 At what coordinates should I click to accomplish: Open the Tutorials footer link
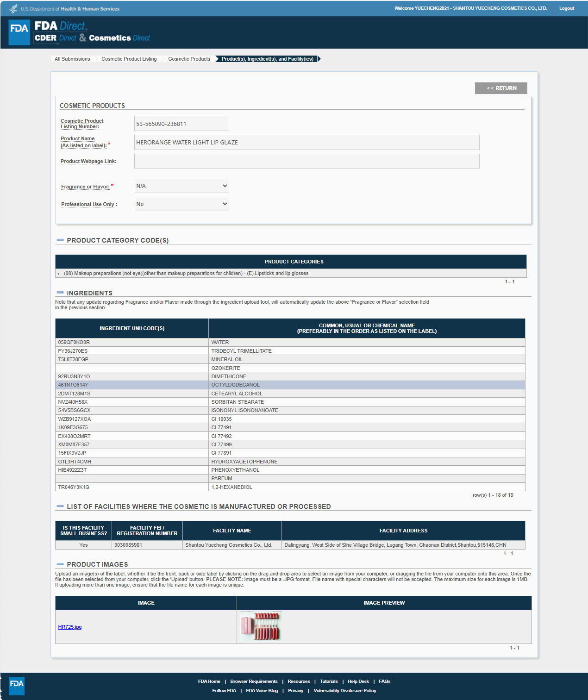coord(329,681)
